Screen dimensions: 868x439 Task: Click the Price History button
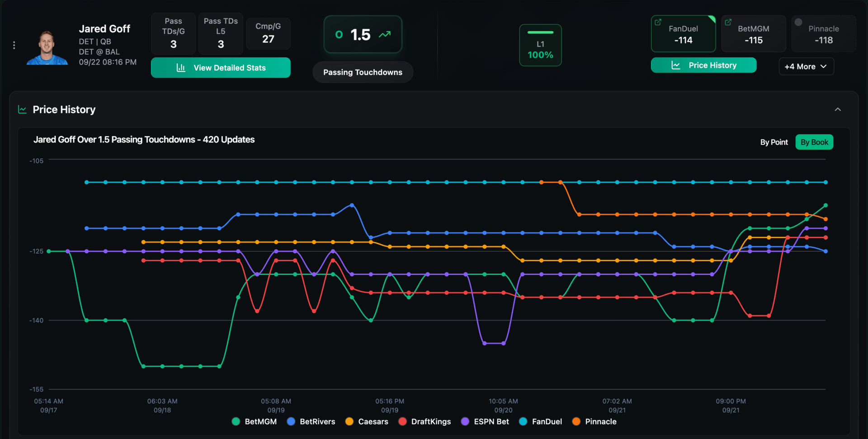tap(703, 65)
